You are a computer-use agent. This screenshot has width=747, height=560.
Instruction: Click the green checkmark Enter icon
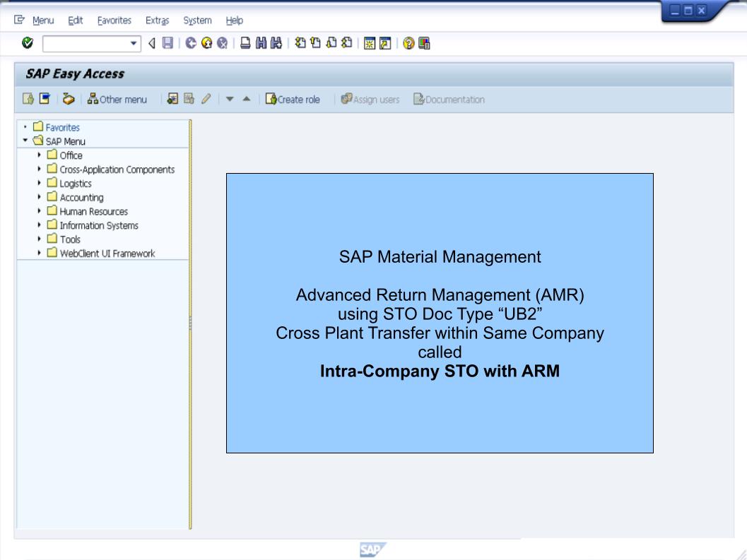coord(28,43)
